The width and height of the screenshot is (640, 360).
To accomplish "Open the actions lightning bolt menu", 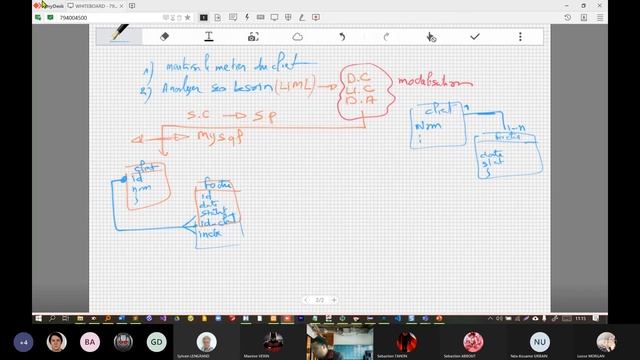I will tap(247, 17).
